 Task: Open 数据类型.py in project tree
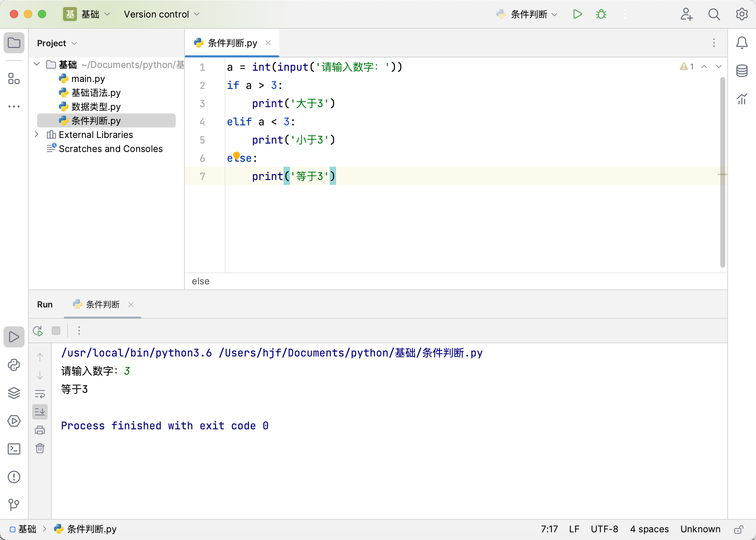[x=96, y=107]
